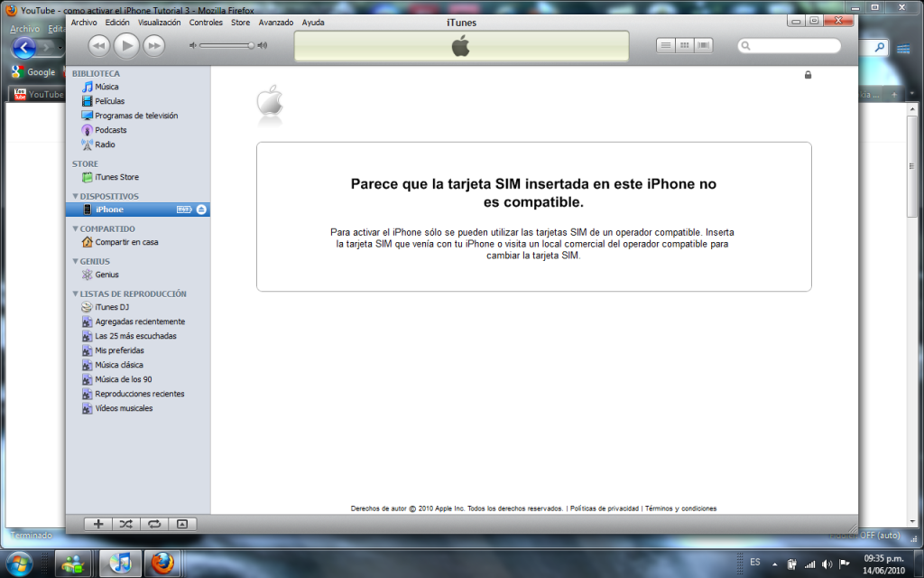
Task: Click the iPhone battery indicator icon
Action: (x=184, y=210)
